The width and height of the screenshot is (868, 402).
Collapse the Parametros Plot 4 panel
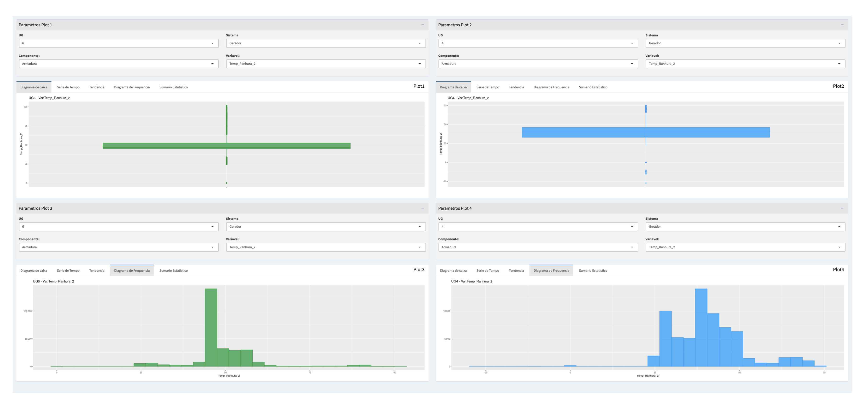842,208
